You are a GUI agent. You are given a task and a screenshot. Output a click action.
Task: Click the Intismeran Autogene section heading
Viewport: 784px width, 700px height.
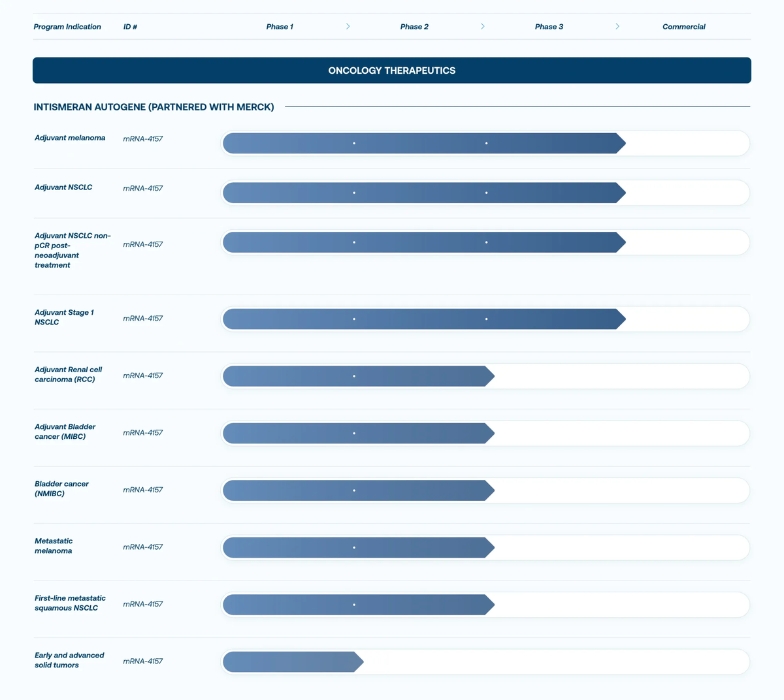pos(154,107)
